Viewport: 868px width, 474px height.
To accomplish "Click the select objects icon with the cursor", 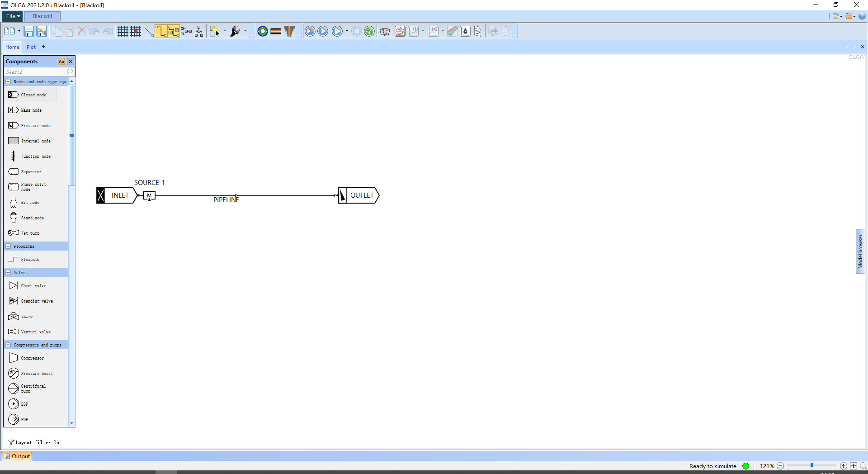I will coord(215,31).
